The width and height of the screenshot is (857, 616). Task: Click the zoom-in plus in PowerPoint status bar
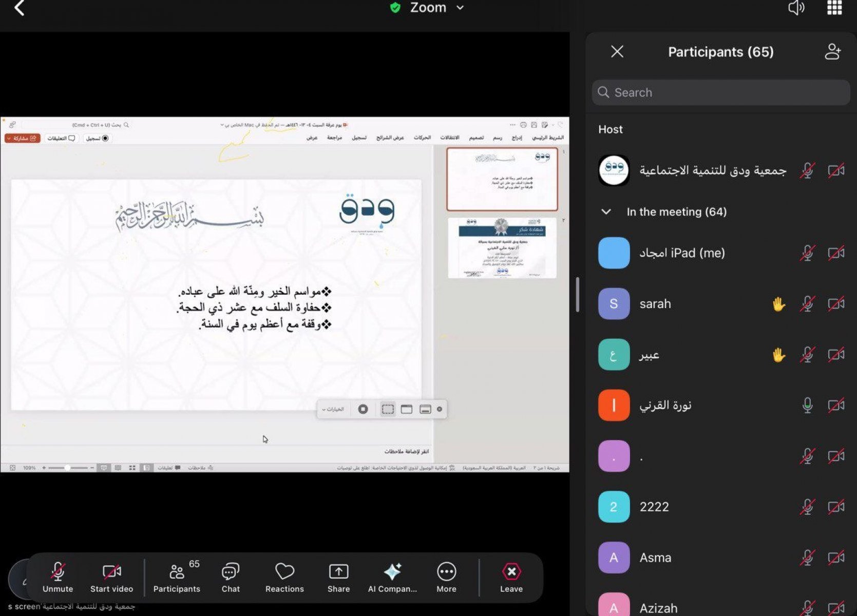(x=44, y=468)
